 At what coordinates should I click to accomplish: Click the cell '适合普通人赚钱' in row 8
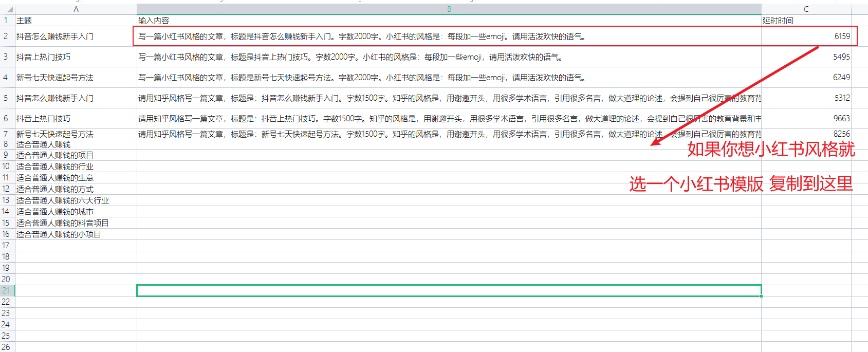click(x=76, y=144)
